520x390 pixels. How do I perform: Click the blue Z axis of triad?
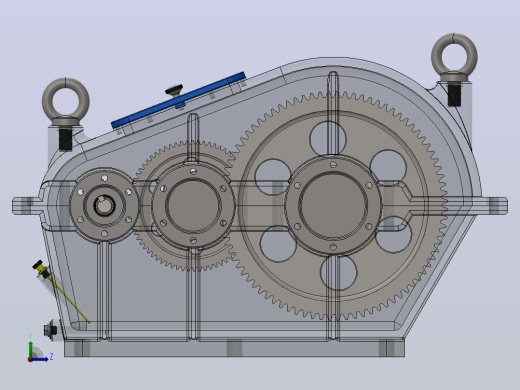41,359
